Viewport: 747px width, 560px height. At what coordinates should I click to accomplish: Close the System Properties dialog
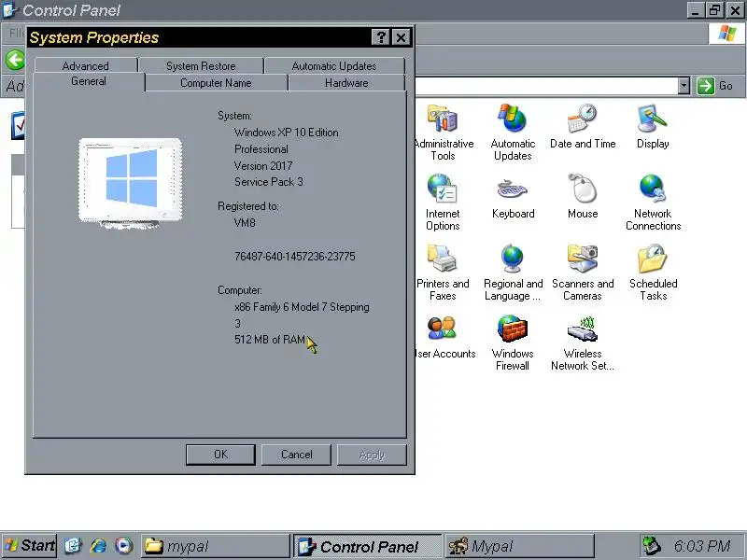pyautogui.click(x=402, y=37)
